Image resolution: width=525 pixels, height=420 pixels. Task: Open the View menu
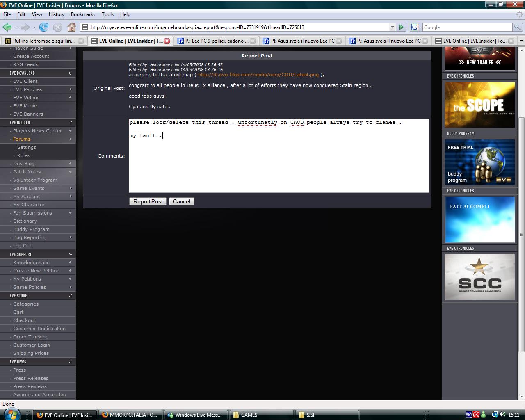coord(37,14)
